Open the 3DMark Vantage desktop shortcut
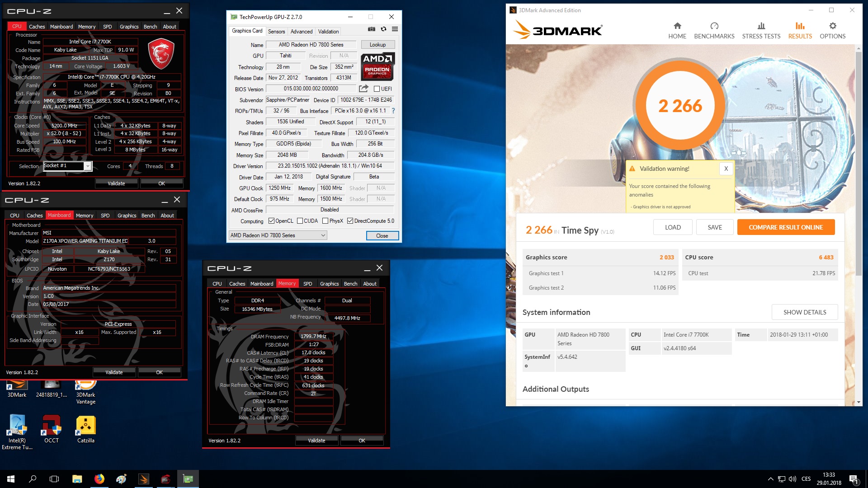 [x=85, y=391]
